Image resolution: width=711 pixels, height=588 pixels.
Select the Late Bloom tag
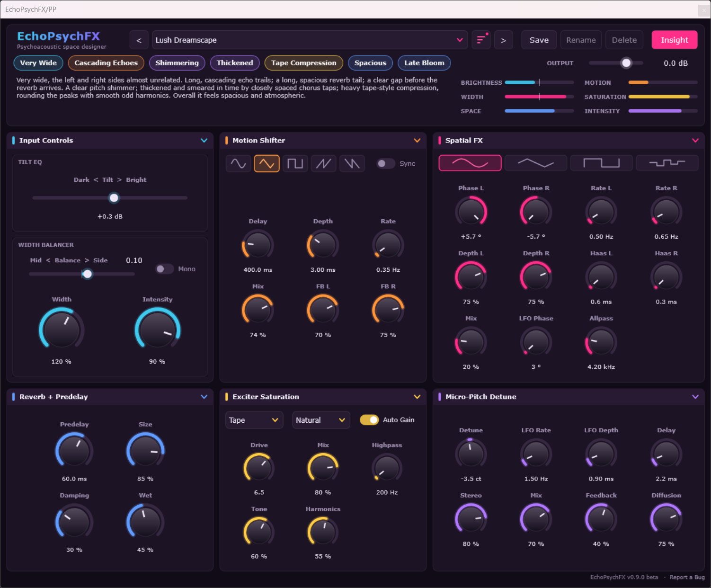click(424, 63)
